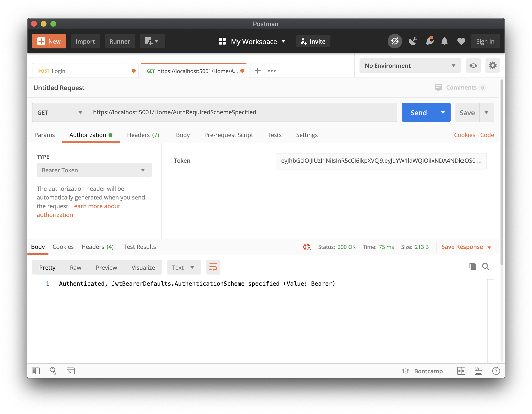532x414 pixels.
Task: Switch to the Pre-request Script tab
Action: pos(228,135)
